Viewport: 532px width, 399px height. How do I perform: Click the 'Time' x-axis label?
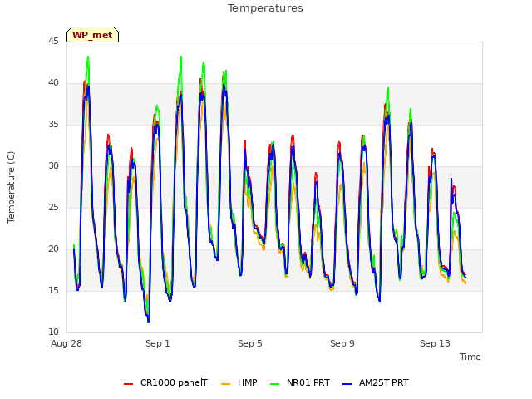(x=470, y=357)
